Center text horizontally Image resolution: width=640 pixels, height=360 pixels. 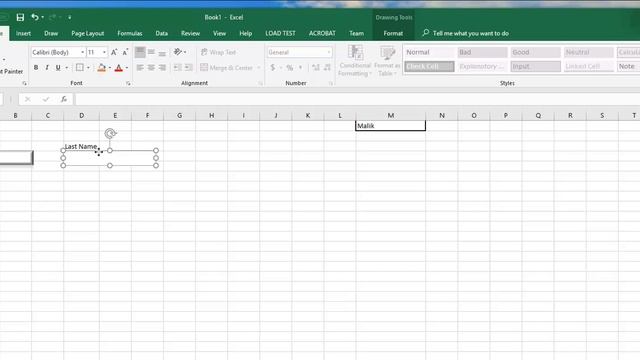[x=151, y=67]
